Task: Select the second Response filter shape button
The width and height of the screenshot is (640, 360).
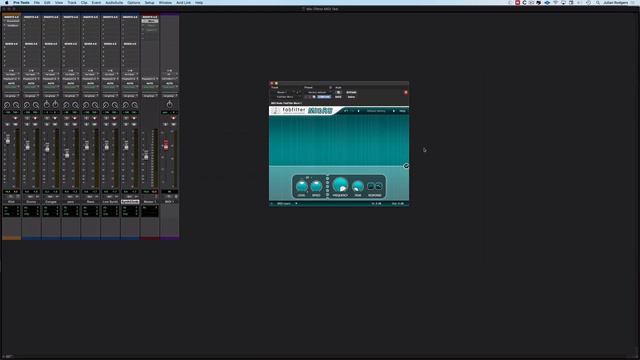Action: (378, 187)
